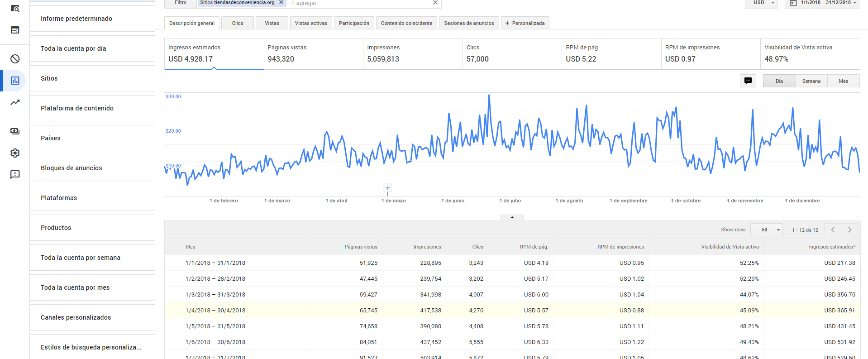Collapse the chart with the small up arrow

(x=512, y=218)
